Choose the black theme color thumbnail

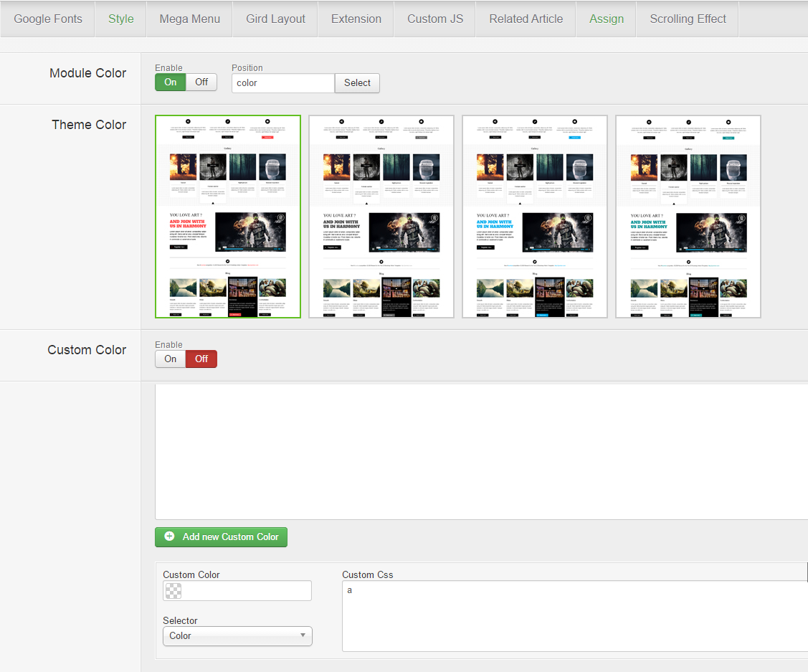point(381,217)
